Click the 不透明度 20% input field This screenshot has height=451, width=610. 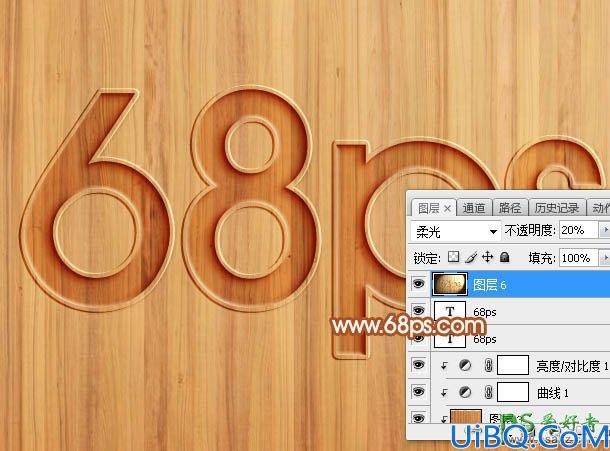(x=578, y=230)
